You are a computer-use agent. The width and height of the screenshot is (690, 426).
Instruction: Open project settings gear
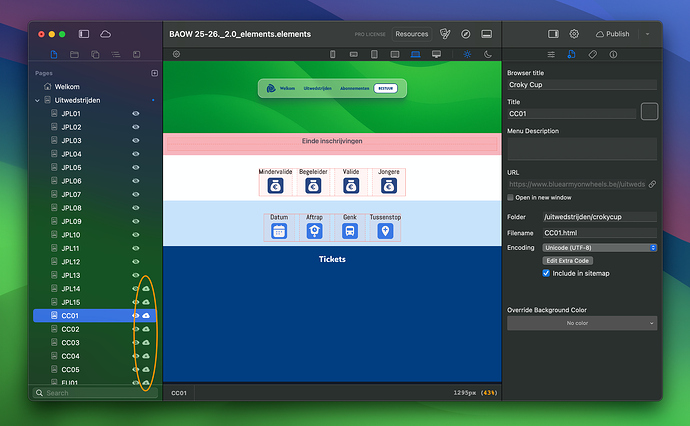(x=574, y=34)
